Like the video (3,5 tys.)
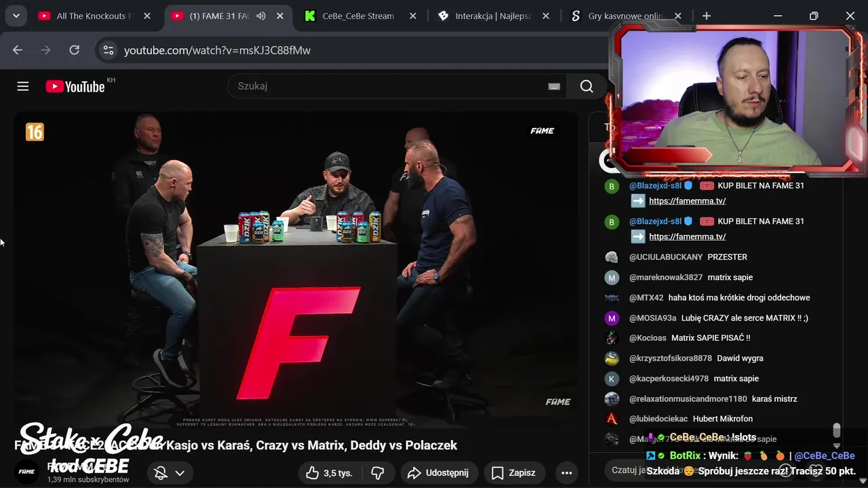 (330, 472)
